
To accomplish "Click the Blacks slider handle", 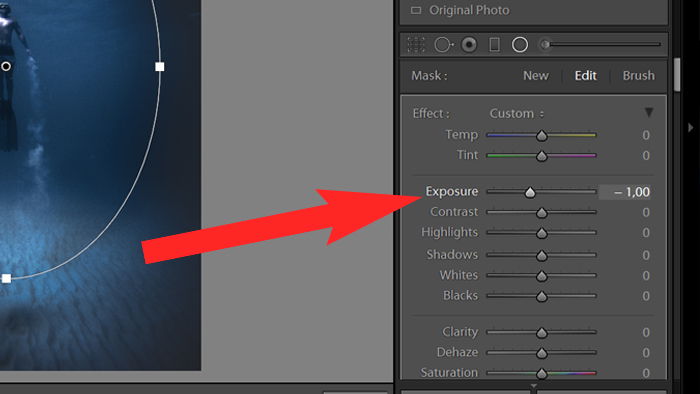I will point(542,297).
